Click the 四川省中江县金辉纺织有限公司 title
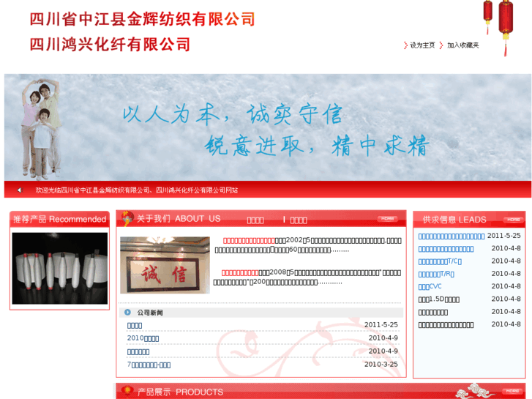The width and height of the screenshot is (532, 399). coord(142,19)
